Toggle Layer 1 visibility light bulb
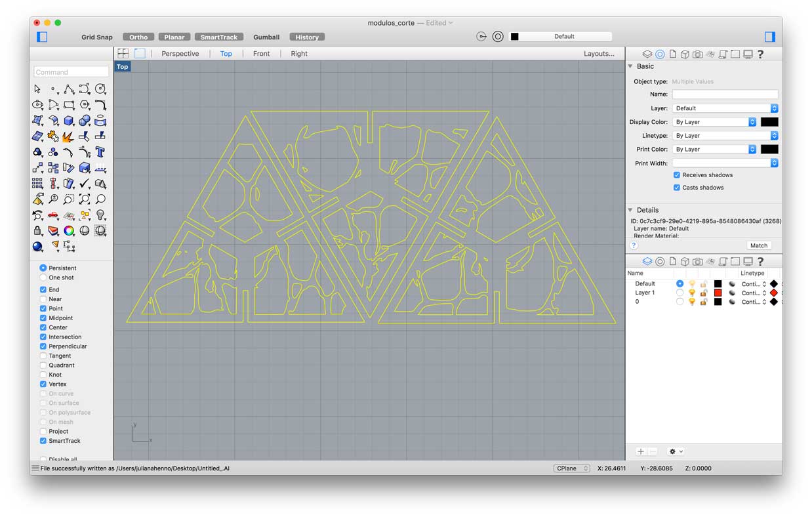 [691, 293]
